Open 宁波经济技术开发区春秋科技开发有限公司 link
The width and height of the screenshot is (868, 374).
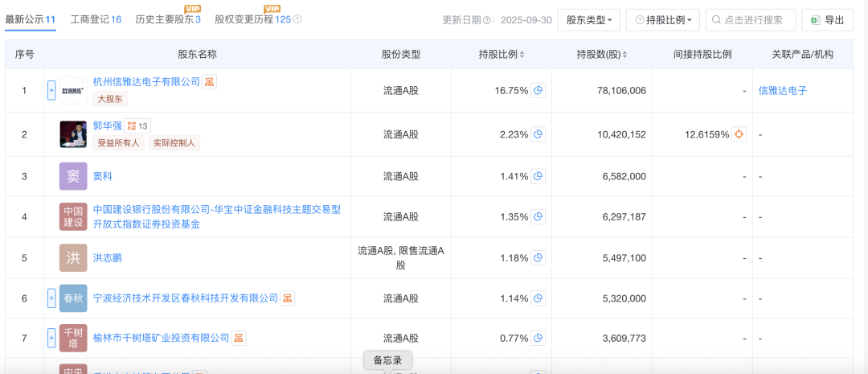coord(186,298)
